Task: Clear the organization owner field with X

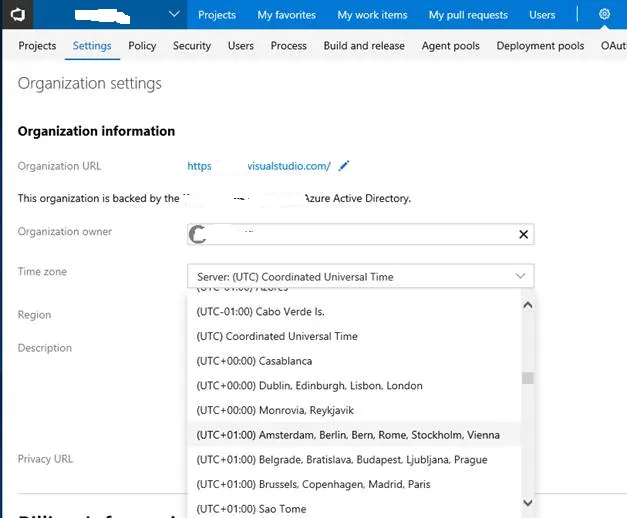Action: [x=523, y=234]
